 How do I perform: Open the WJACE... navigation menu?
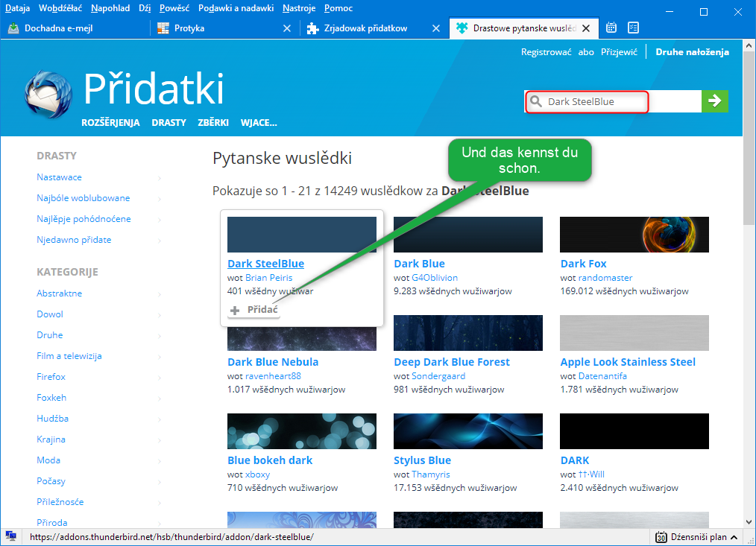pyautogui.click(x=258, y=123)
